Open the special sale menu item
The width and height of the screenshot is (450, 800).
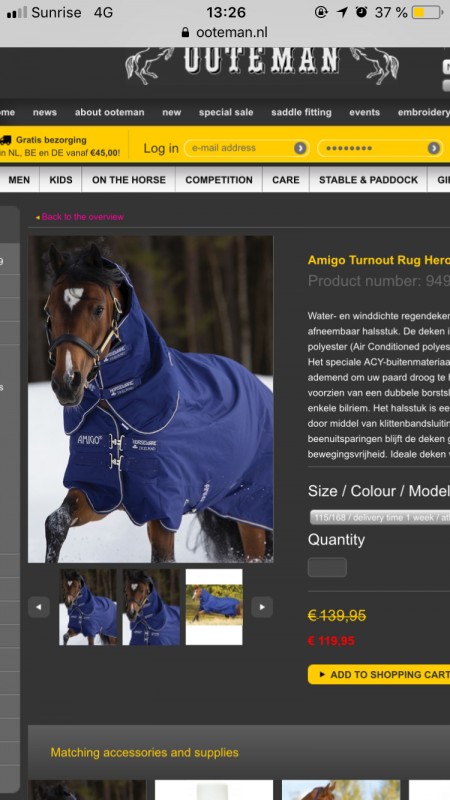(226, 112)
